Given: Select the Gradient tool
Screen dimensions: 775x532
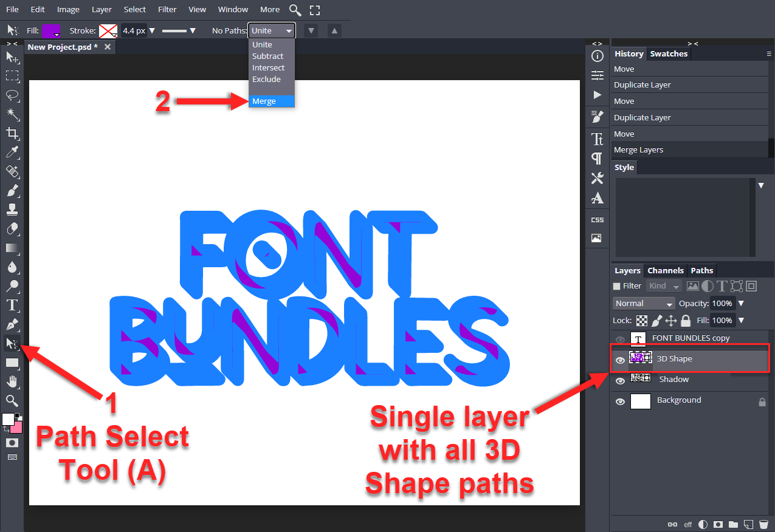Looking at the screenshot, I should pos(12,248).
